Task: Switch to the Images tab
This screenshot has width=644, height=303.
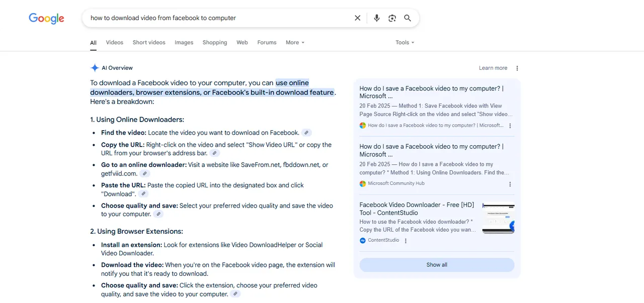Action: point(184,43)
